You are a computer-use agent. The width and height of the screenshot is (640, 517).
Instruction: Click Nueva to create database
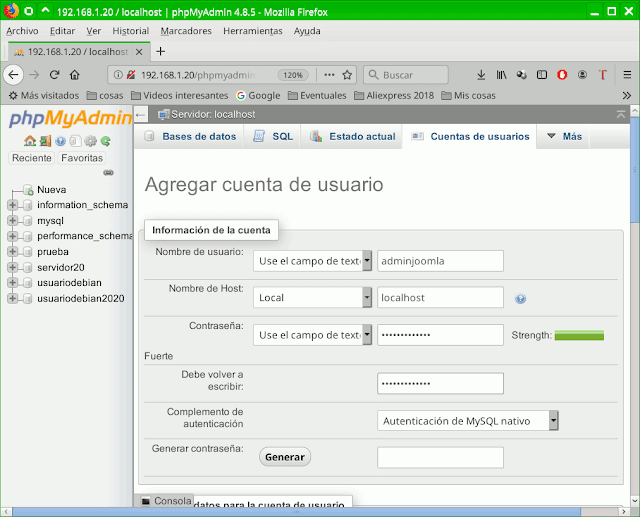(x=51, y=190)
